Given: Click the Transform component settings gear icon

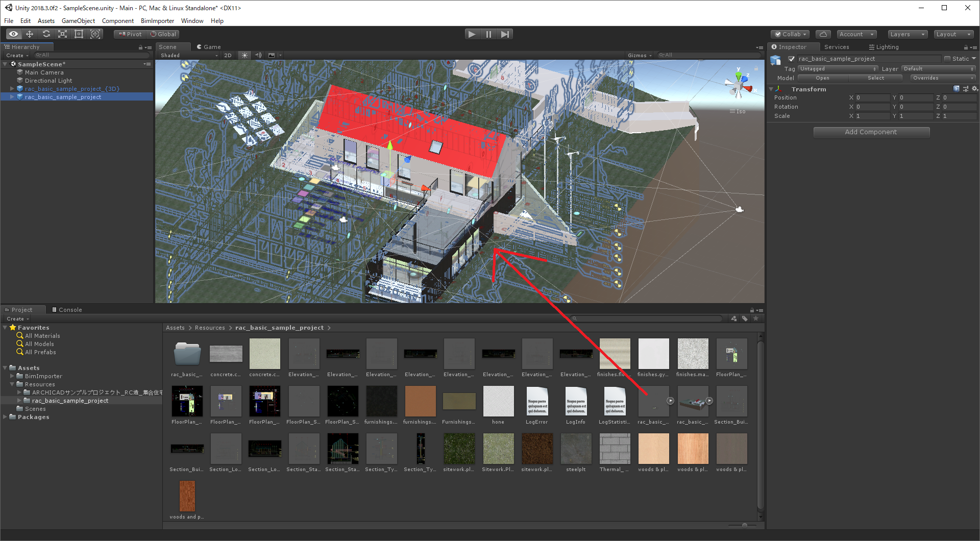Looking at the screenshot, I should [x=975, y=89].
